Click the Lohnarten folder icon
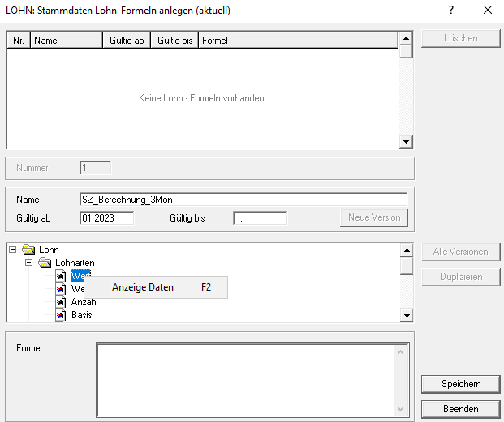Viewport: 504px width, 422px height. 45,263
